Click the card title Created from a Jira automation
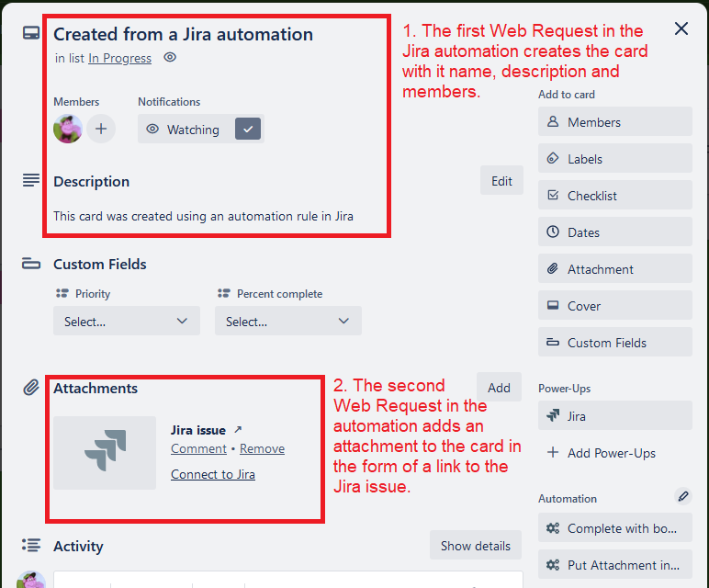This screenshot has width=709, height=588. (x=183, y=34)
